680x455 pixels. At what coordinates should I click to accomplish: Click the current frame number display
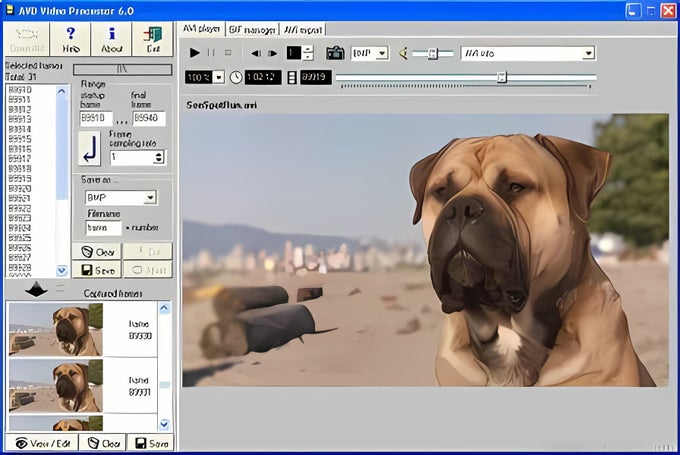pyautogui.click(x=316, y=78)
